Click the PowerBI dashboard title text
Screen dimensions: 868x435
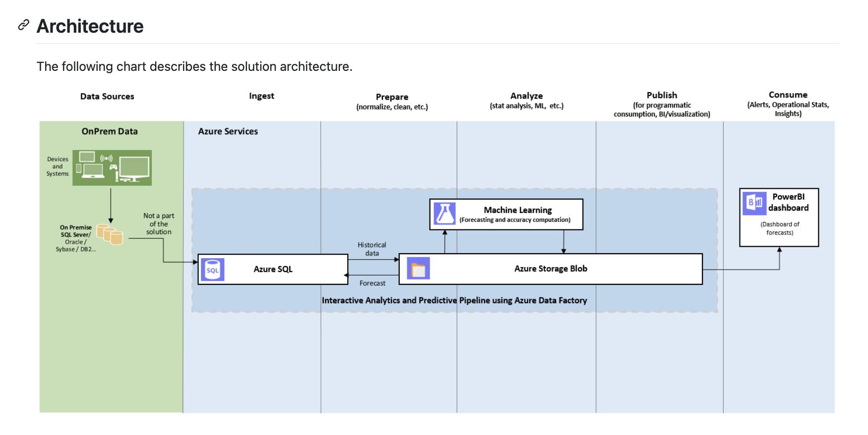click(x=789, y=202)
